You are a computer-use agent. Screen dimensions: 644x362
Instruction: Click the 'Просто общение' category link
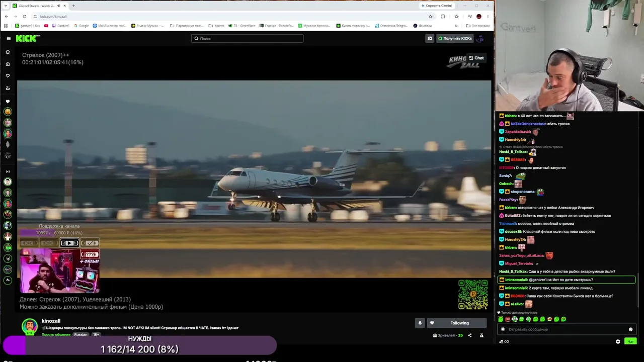56,334
